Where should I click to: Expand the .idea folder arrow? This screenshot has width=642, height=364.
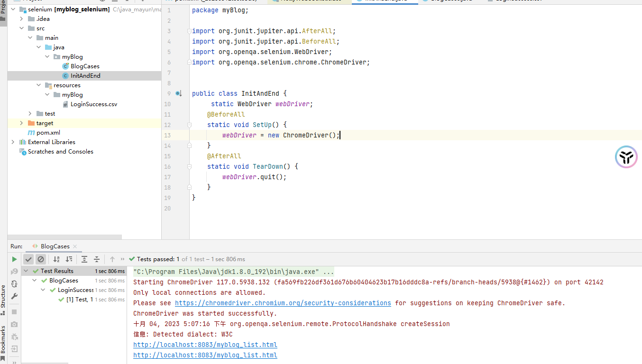coord(21,19)
